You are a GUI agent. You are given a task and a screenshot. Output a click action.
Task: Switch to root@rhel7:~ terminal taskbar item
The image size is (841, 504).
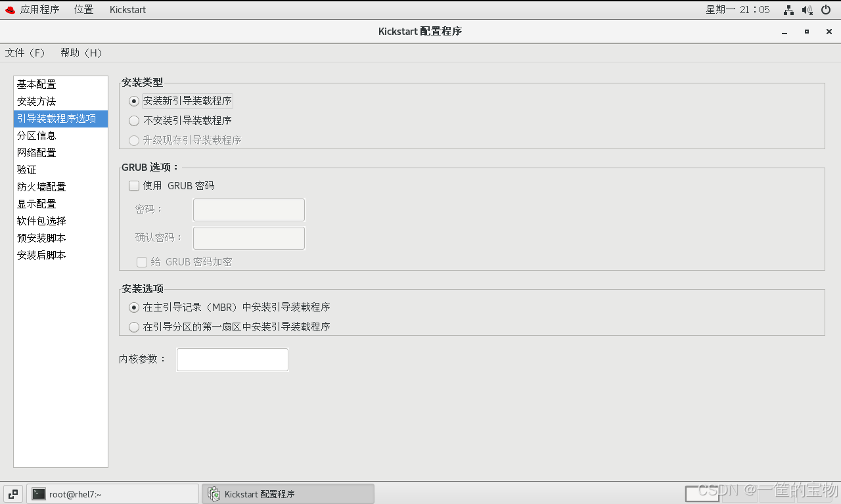(112, 494)
